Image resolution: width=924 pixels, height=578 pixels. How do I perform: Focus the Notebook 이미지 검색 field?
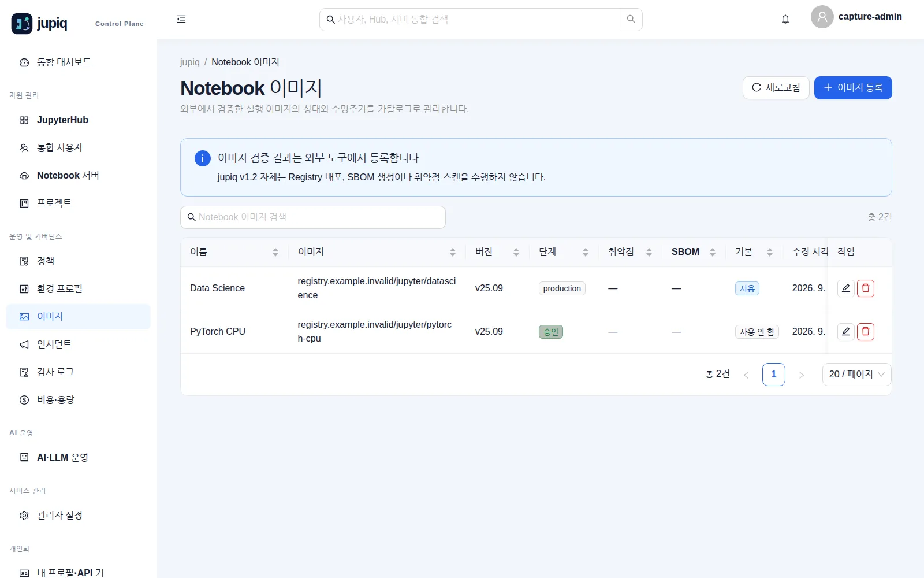[313, 217]
